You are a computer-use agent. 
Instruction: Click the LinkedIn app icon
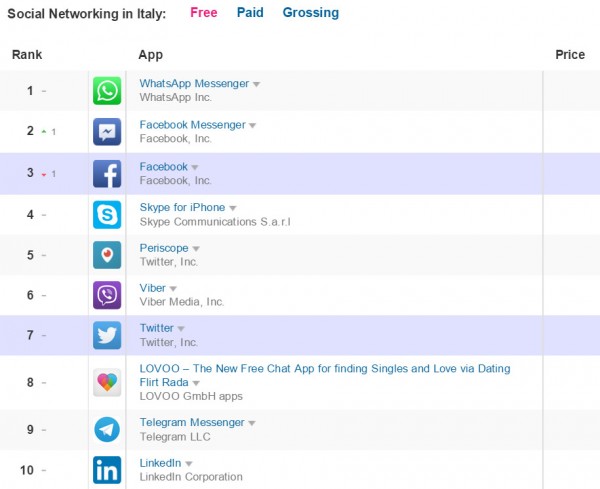click(x=107, y=470)
